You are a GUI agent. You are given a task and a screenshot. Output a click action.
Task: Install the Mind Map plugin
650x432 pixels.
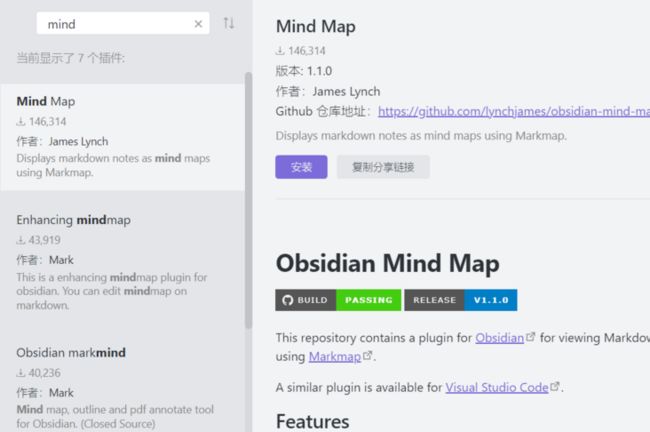(x=301, y=167)
